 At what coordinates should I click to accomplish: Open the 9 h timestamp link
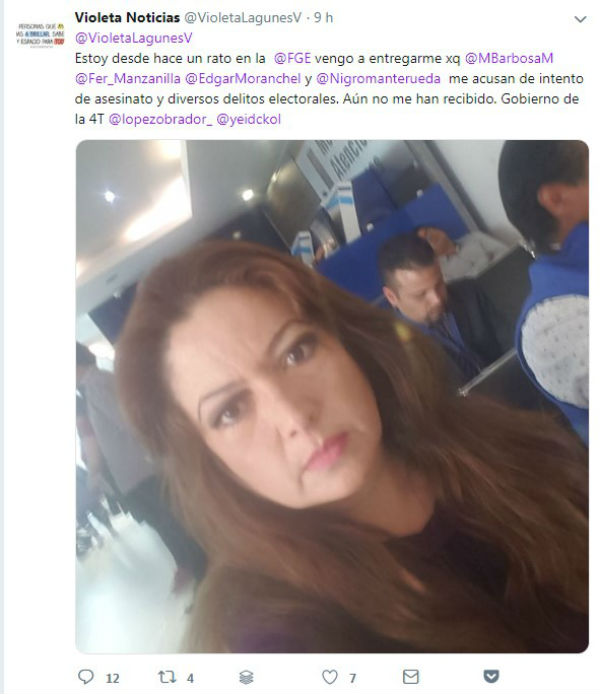pos(323,18)
